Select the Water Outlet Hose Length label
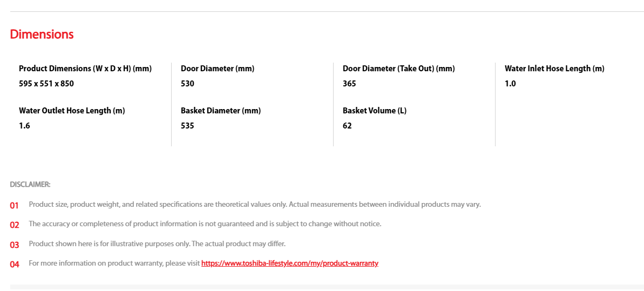The height and width of the screenshot is (291, 644). (72, 111)
